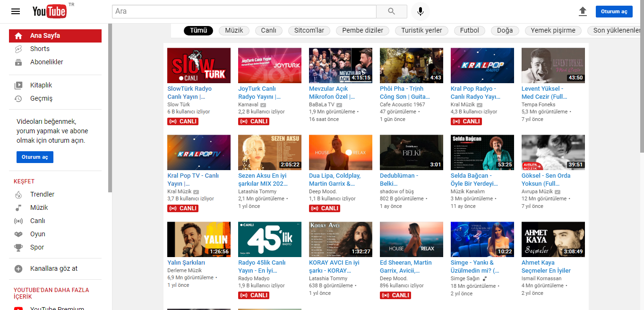Open the Sezen Aksu MIX thumbnail
644x310 pixels.
tap(270, 153)
